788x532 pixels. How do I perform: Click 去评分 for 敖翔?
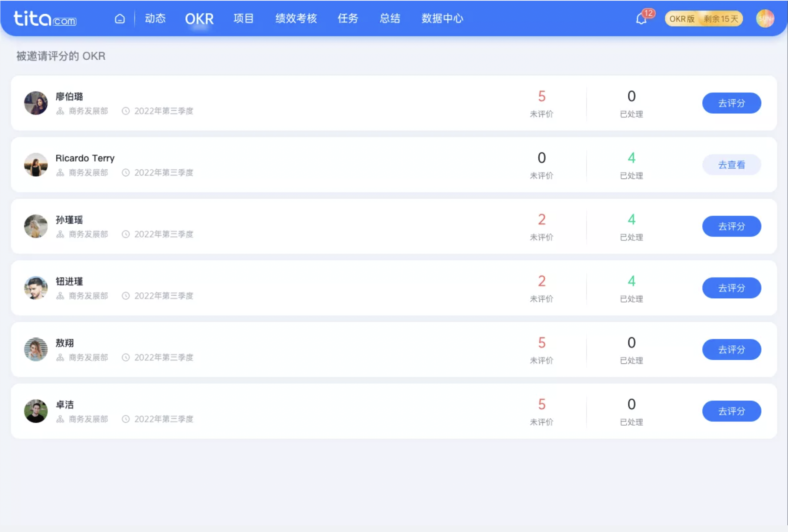pos(732,349)
